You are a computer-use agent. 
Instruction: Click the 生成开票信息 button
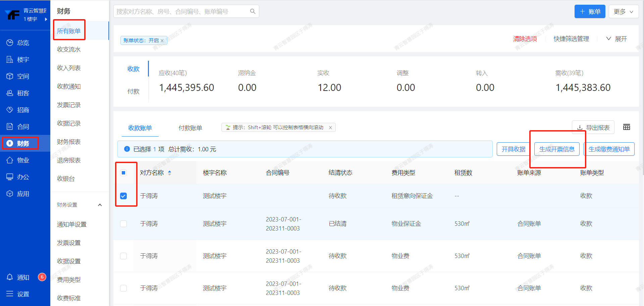click(557, 149)
